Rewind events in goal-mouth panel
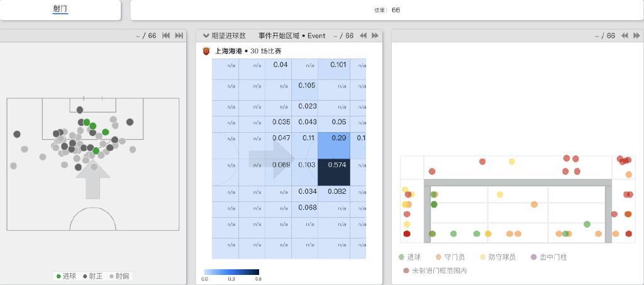Screen dimensions: 644x285 tap(625, 36)
